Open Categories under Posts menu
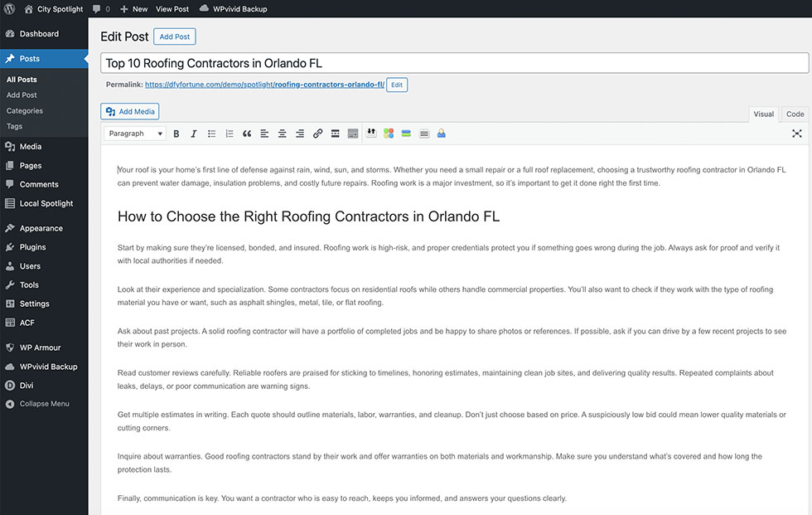This screenshot has height=515, width=812. (25, 110)
